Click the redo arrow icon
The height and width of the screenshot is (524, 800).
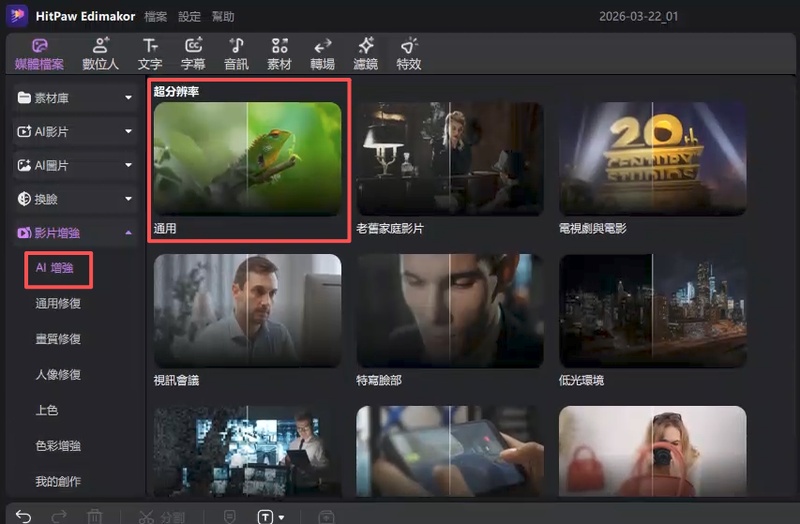pyautogui.click(x=59, y=516)
